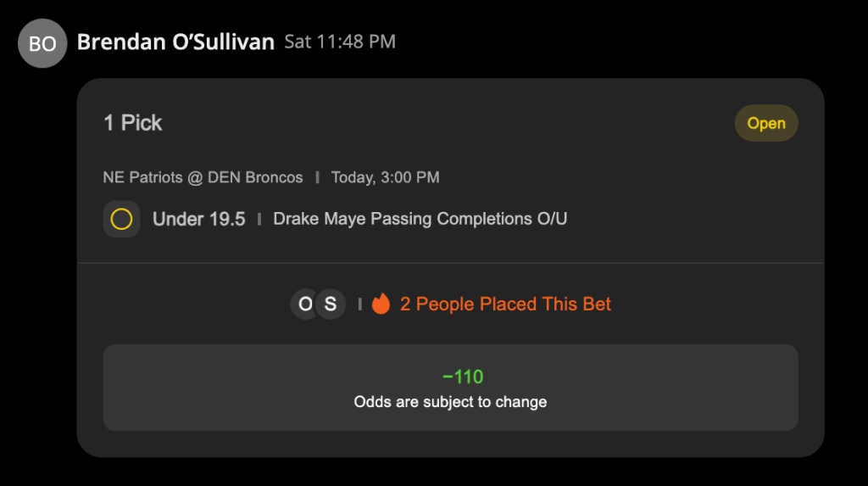
Task: Select the 'Under 19.5' pick text
Action: pyautogui.click(x=198, y=219)
